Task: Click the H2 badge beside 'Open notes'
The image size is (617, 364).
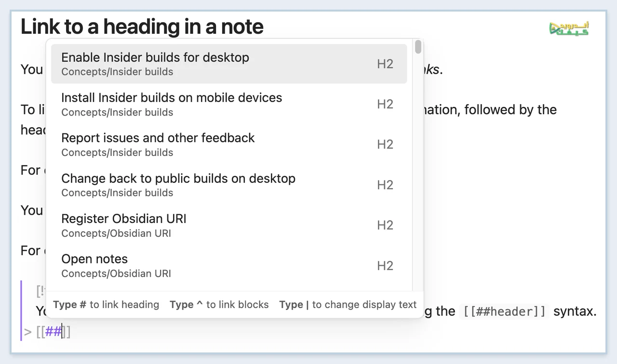Action: point(385,266)
